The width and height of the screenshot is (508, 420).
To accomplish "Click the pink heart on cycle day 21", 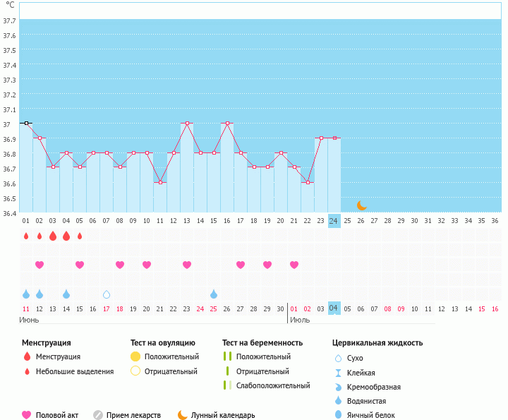I will click(x=294, y=265).
